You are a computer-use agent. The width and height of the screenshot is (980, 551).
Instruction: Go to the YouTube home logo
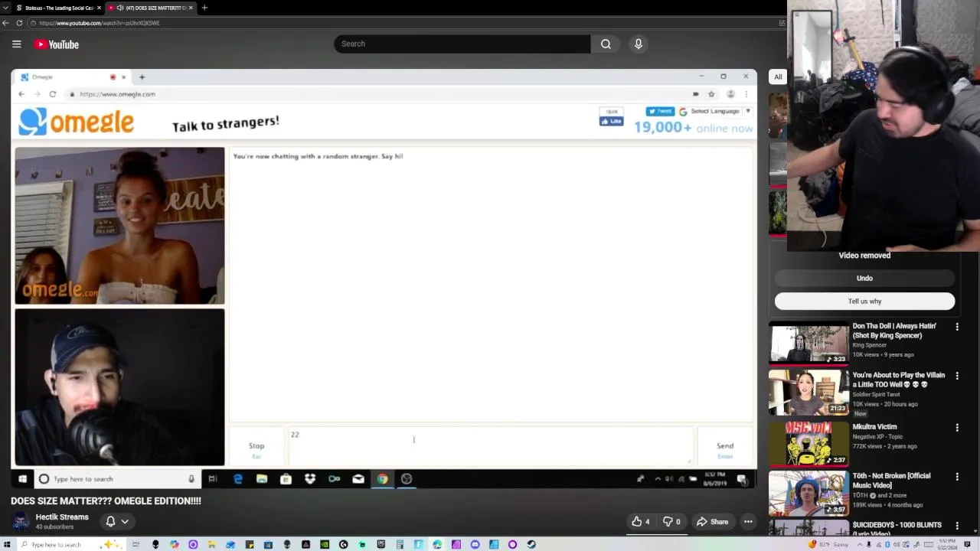[x=57, y=44]
